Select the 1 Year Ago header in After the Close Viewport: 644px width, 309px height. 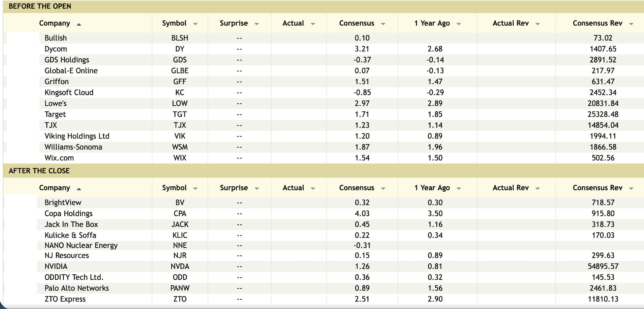tap(432, 188)
